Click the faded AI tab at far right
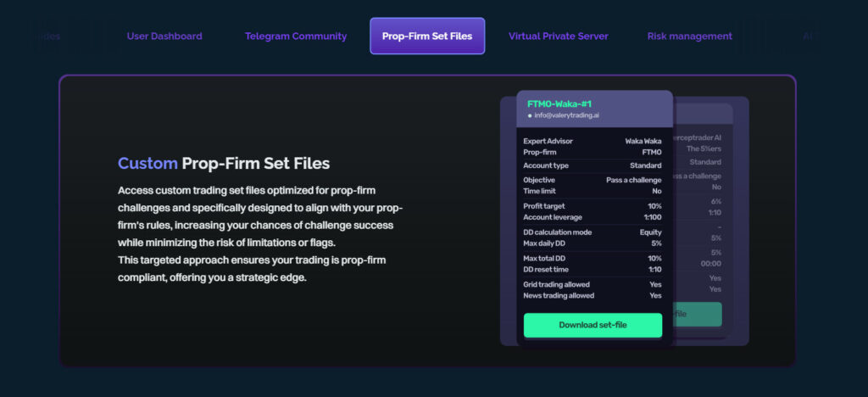The image size is (868, 397). pos(808,36)
